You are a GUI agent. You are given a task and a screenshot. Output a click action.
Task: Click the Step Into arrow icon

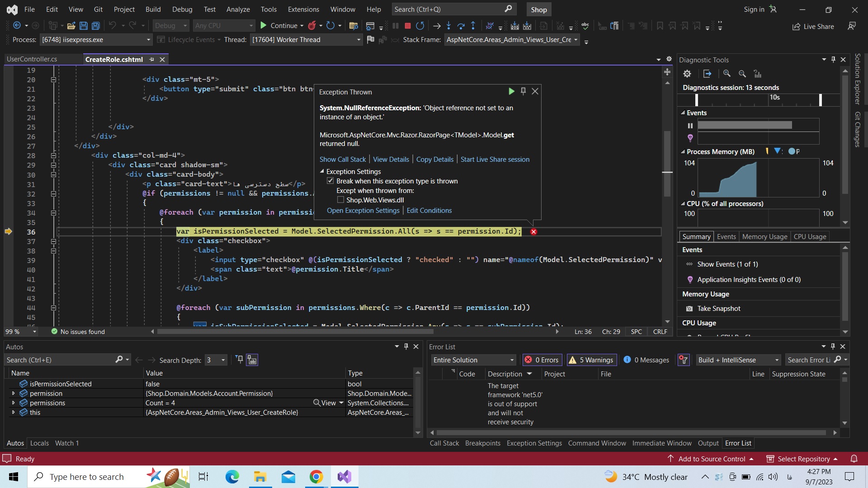[448, 26]
